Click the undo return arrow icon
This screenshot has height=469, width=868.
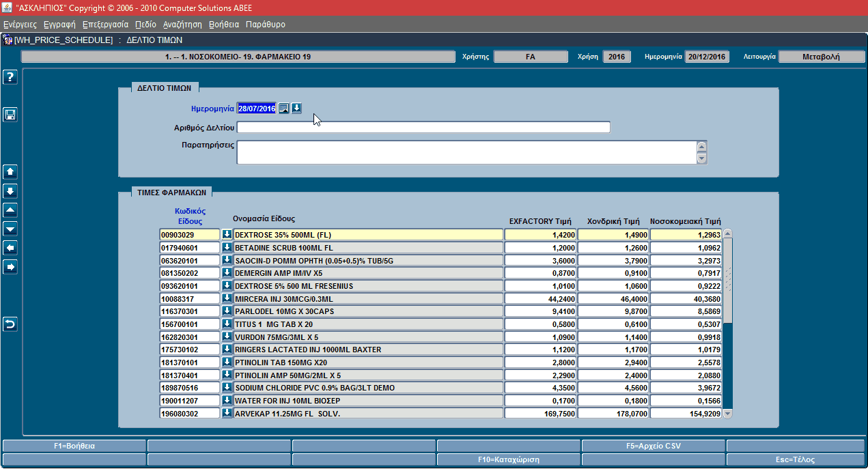(10, 324)
